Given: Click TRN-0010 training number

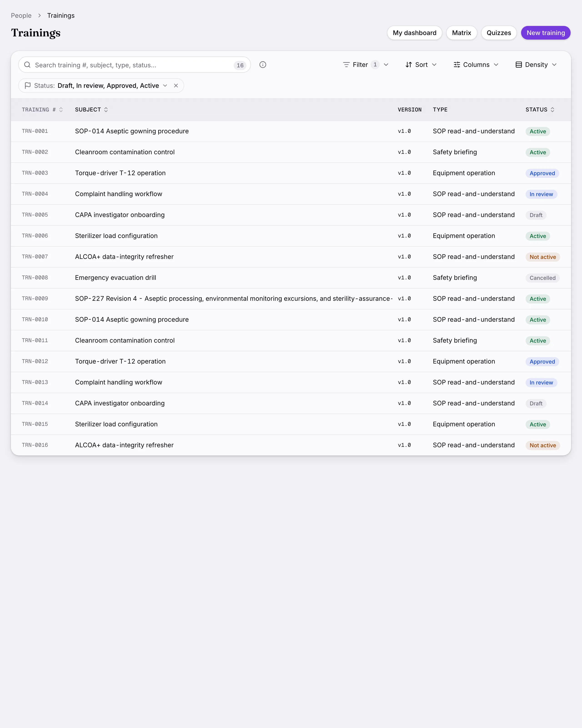Looking at the screenshot, I should coord(35,319).
